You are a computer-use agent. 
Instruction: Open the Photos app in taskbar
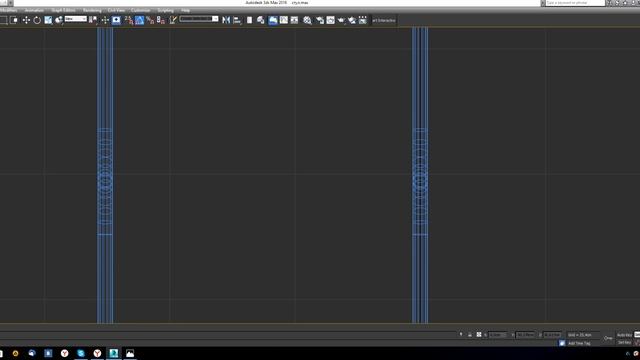(130, 353)
